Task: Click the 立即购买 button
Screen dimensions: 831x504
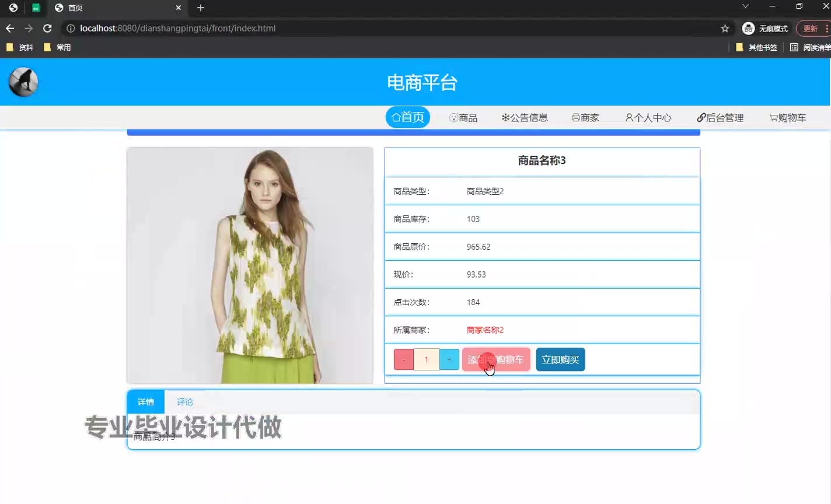Action: 560,359
